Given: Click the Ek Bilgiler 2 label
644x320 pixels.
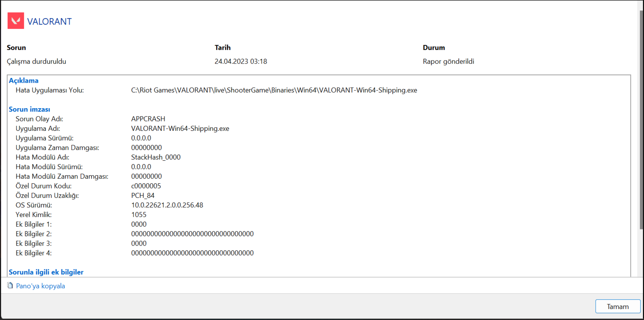Looking at the screenshot, I should pos(34,234).
